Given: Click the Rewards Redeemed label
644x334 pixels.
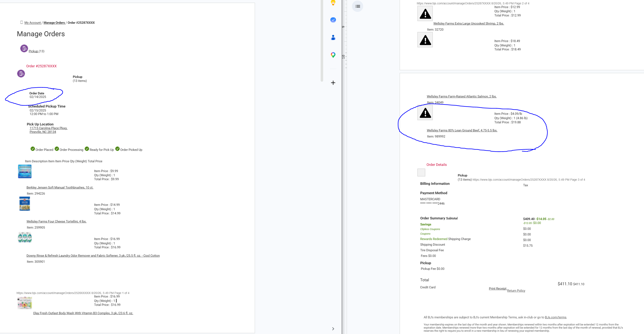Looking at the screenshot, I should click(434, 239).
